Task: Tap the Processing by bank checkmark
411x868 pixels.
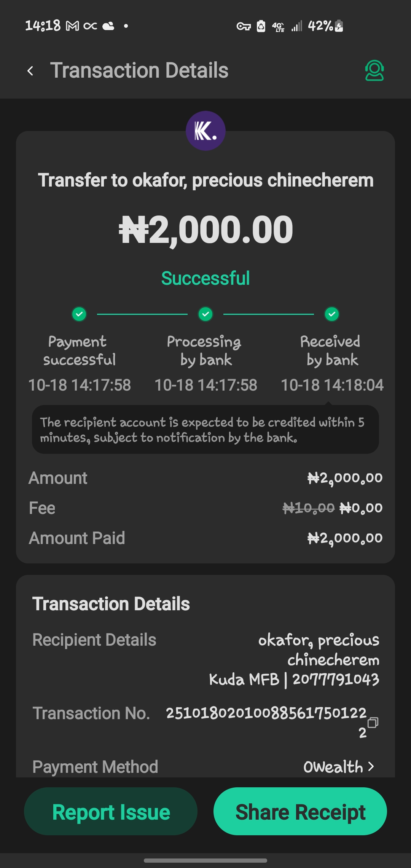Action: 205,314
